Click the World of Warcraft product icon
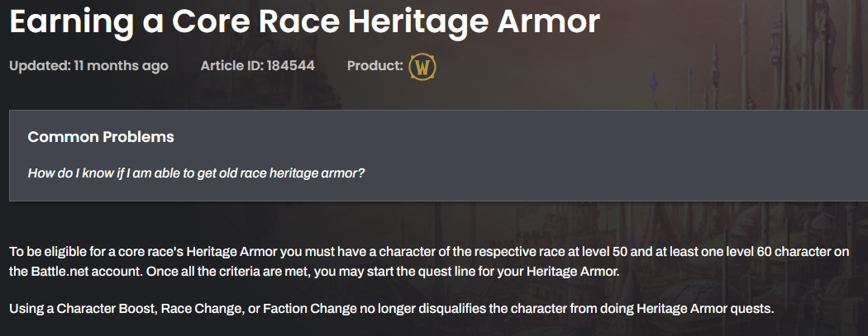The image size is (868, 336). click(x=422, y=68)
